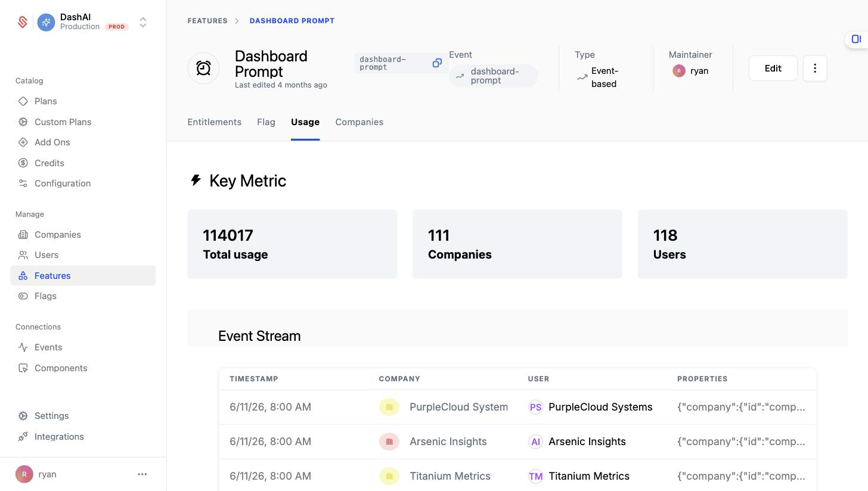The height and width of the screenshot is (491, 868).
Task: Switch to the Flag tab
Action: [x=266, y=122]
